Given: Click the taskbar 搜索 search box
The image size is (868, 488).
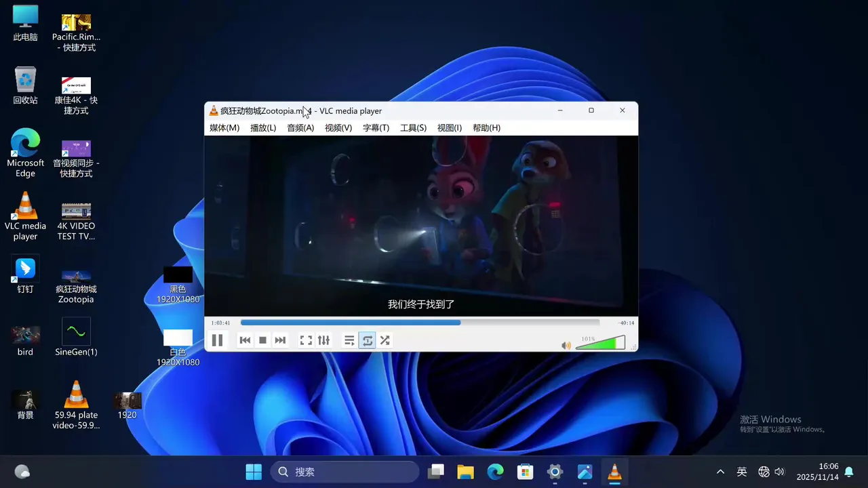Looking at the screenshot, I should tap(344, 472).
